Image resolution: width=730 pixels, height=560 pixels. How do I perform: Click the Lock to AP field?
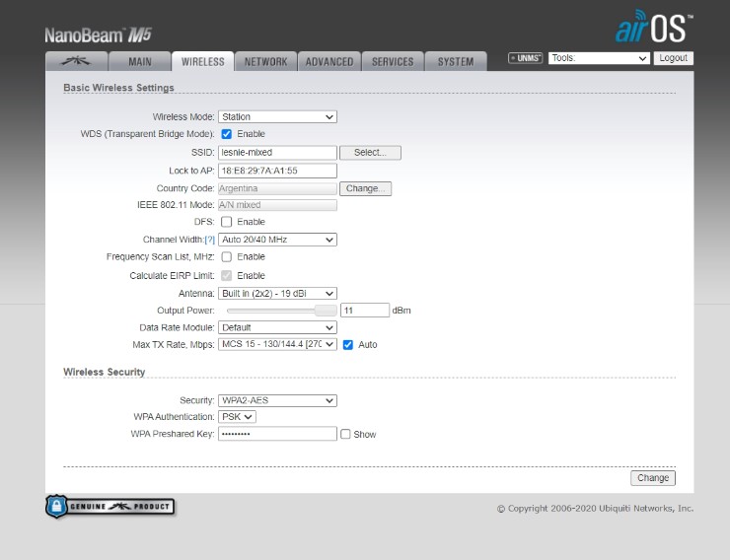coord(277,171)
